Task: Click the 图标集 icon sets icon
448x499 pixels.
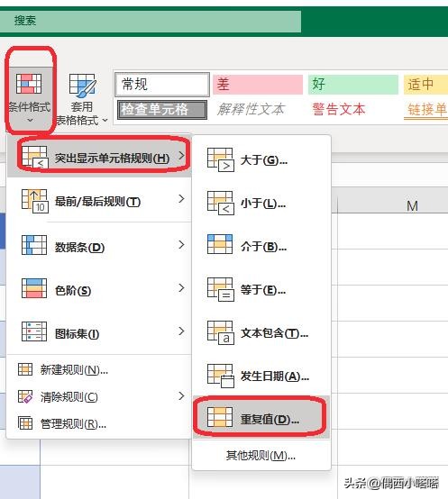Action: tap(34, 331)
